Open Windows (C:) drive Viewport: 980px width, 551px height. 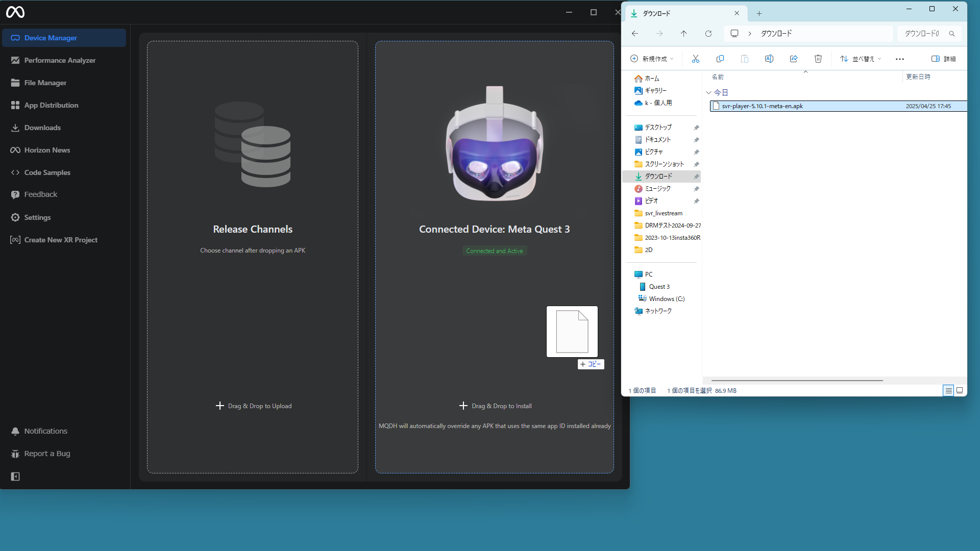[662, 299]
